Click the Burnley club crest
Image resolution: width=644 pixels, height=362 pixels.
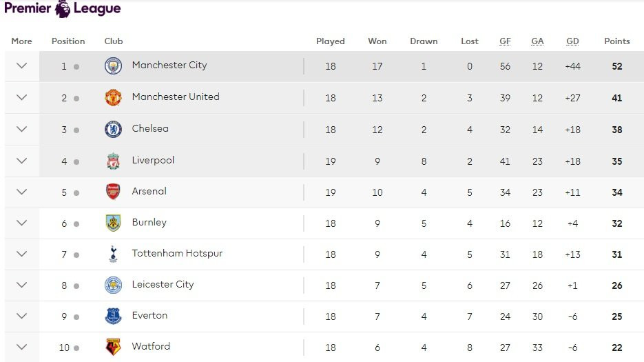(113, 223)
